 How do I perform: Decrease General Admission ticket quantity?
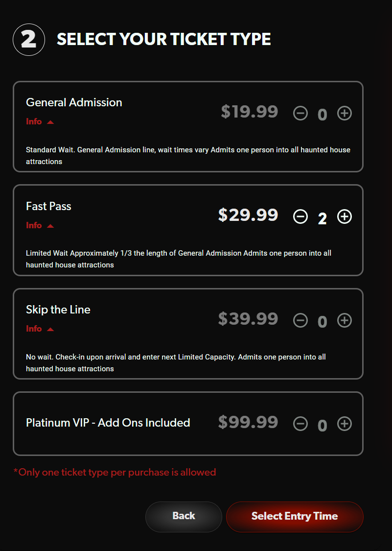coord(300,113)
